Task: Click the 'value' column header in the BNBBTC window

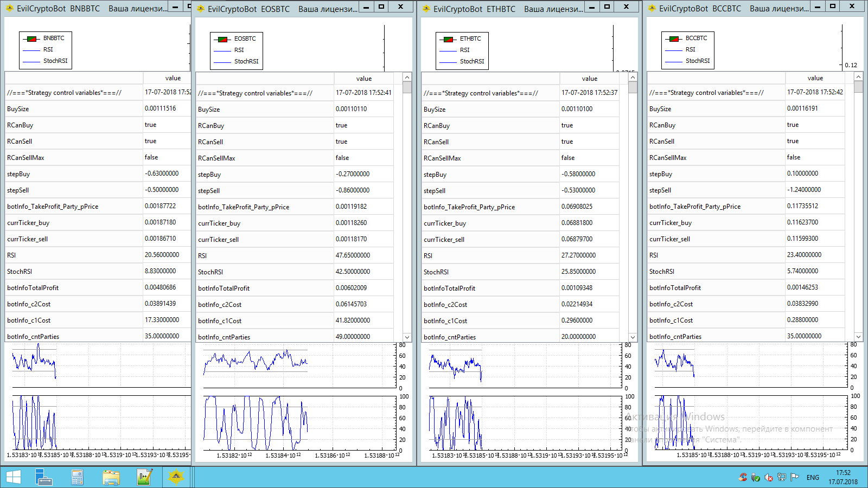Action: click(x=167, y=78)
